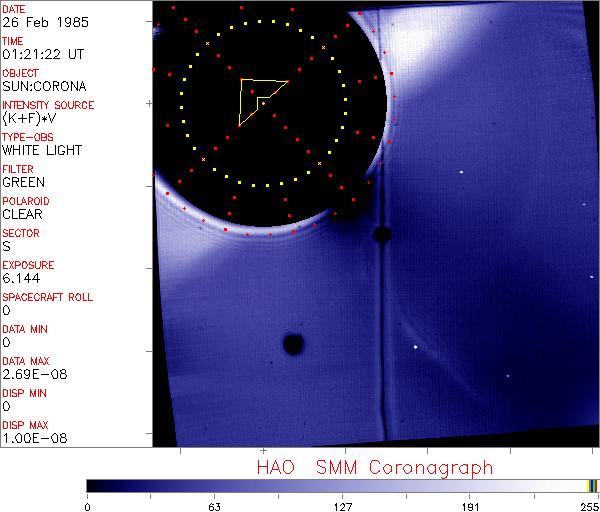Click the large dark round blemish in lower corona

point(293,343)
